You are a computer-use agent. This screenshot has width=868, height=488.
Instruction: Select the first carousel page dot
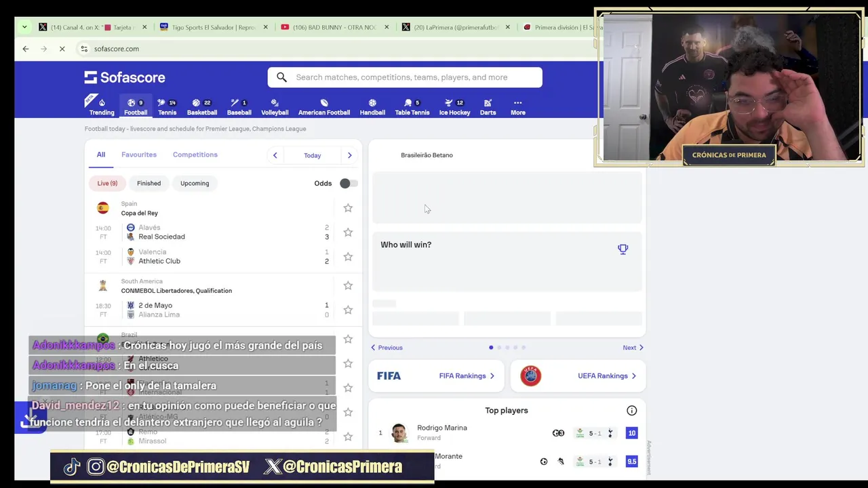click(x=491, y=348)
